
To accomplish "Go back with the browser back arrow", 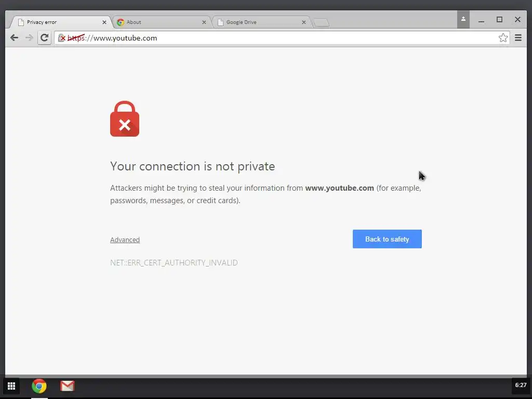I will coord(14,37).
